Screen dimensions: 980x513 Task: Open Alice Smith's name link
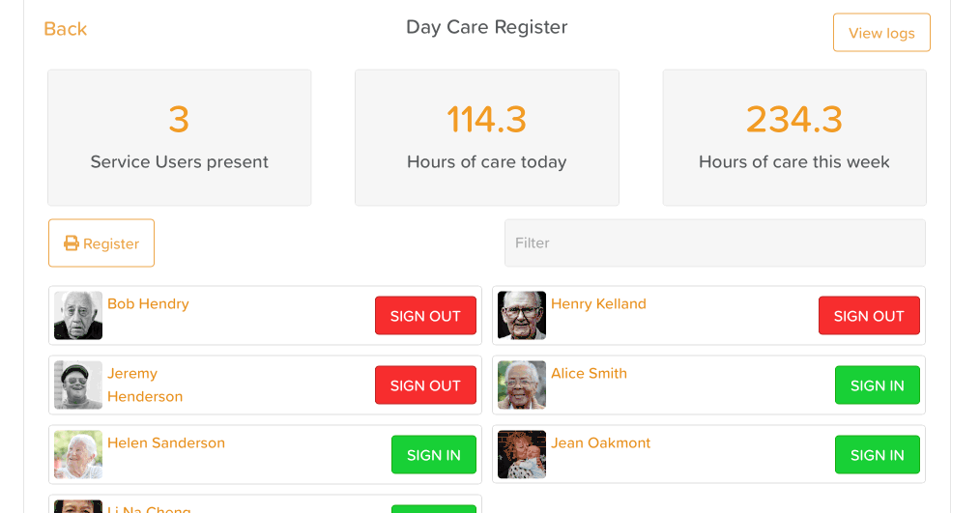pos(589,374)
